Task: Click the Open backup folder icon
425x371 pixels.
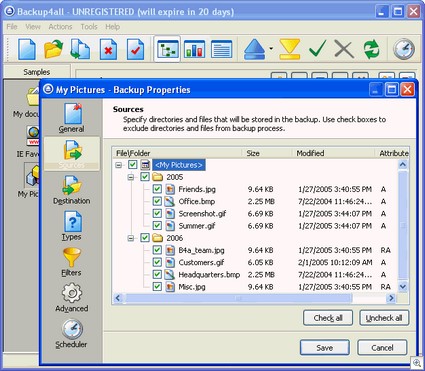Action: pos(54,49)
